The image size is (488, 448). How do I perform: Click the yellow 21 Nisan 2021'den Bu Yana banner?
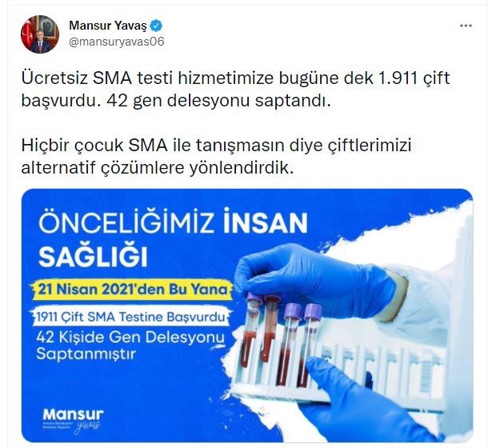(133, 290)
